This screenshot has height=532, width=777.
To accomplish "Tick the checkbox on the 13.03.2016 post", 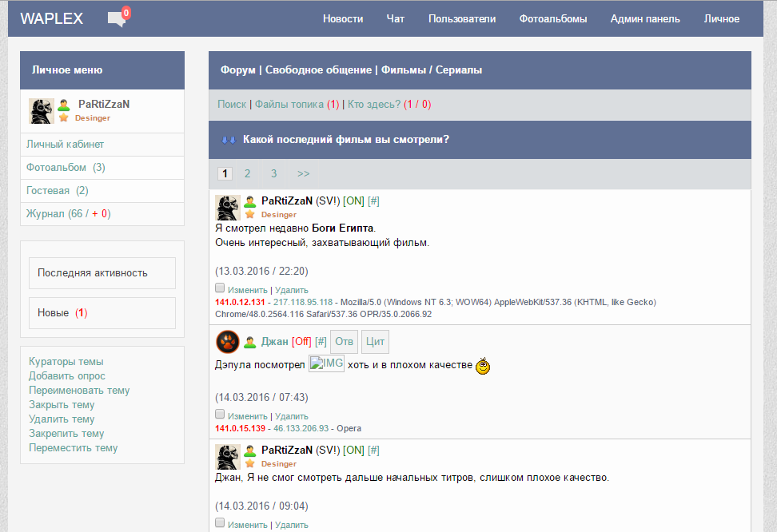I will pyautogui.click(x=220, y=288).
